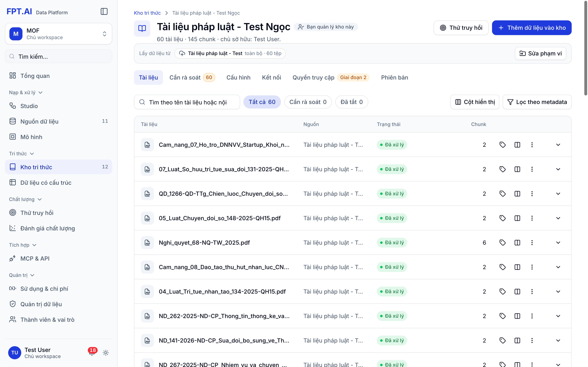The image size is (588, 367).
Task: Filter by 'Cần rà soát 0' chip
Action: 308,102
